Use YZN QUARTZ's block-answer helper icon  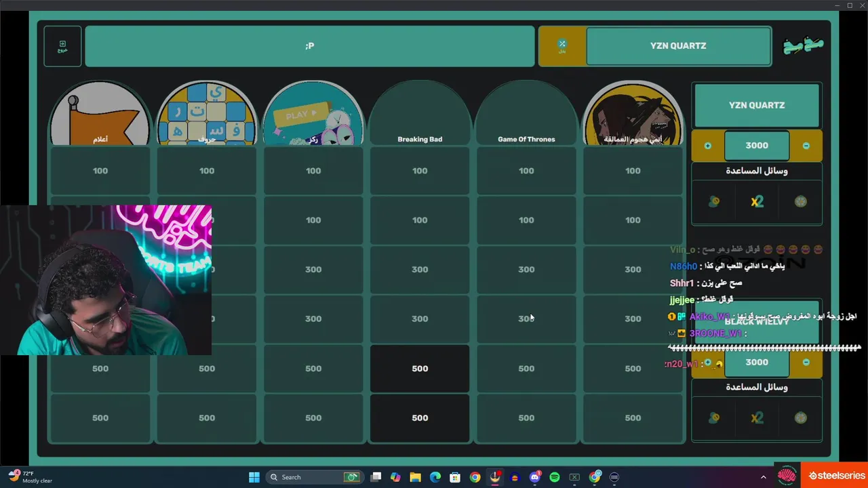(x=713, y=201)
